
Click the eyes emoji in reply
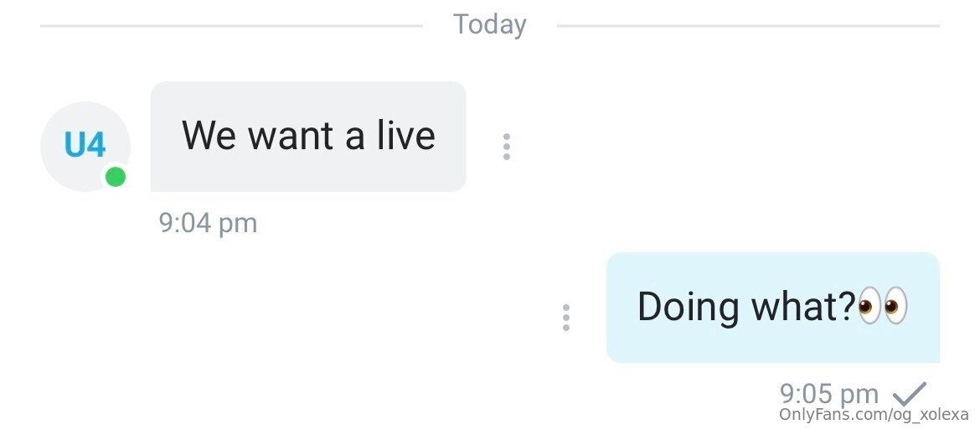click(x=883, y=306)
